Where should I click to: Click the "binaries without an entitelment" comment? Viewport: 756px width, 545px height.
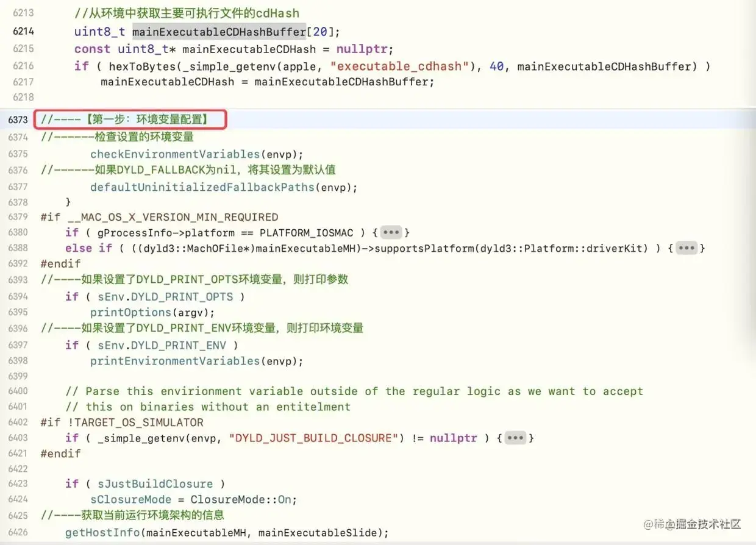click(x=208, y=407)
